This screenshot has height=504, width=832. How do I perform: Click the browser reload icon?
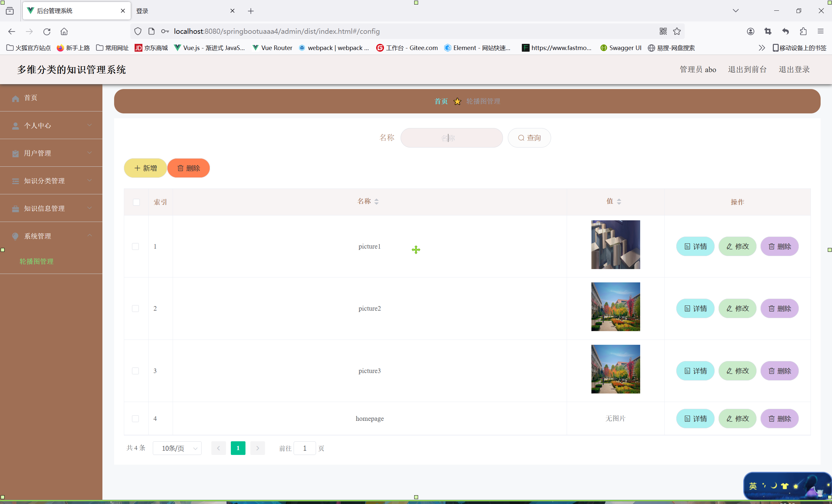pyautogui.click(x=46, y=32)
